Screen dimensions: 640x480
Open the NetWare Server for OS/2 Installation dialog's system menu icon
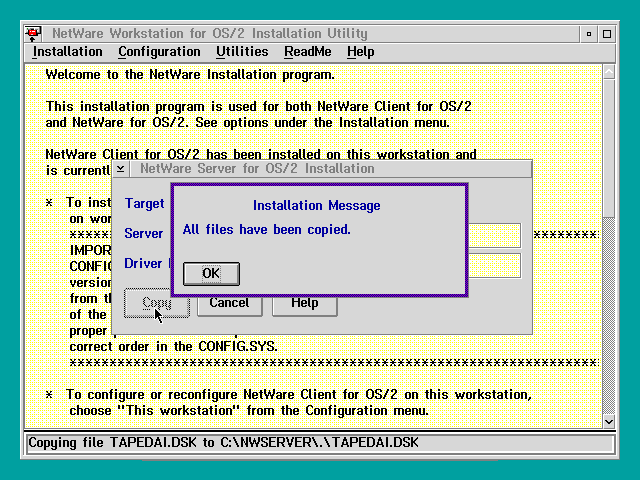point(121,169)
